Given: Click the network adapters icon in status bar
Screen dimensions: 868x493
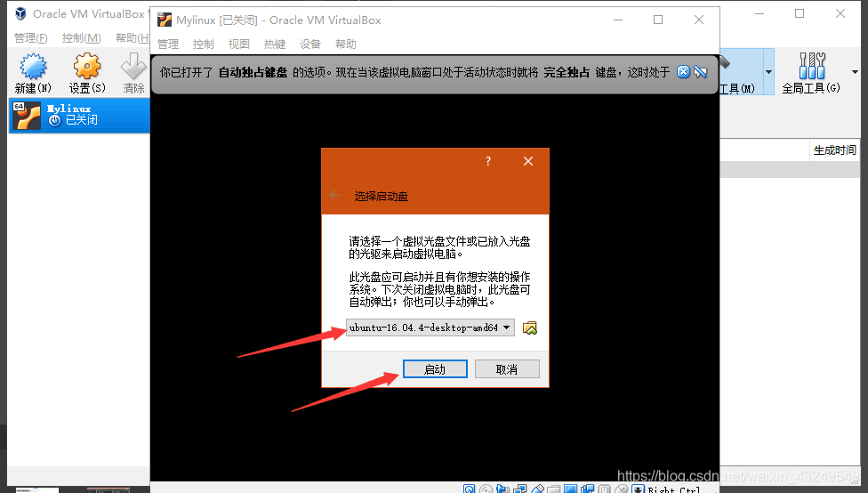Looking at the screenshot, I should pos(519,489).
